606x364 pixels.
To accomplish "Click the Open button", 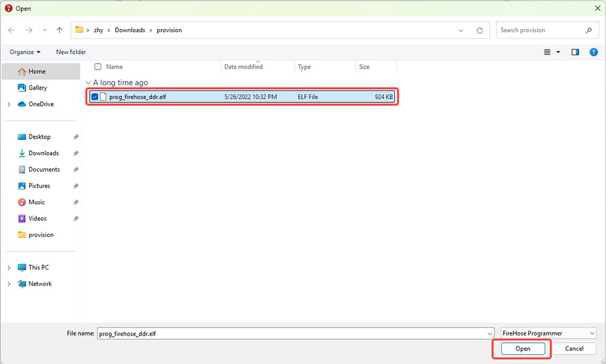I will (x=523, y=348).
